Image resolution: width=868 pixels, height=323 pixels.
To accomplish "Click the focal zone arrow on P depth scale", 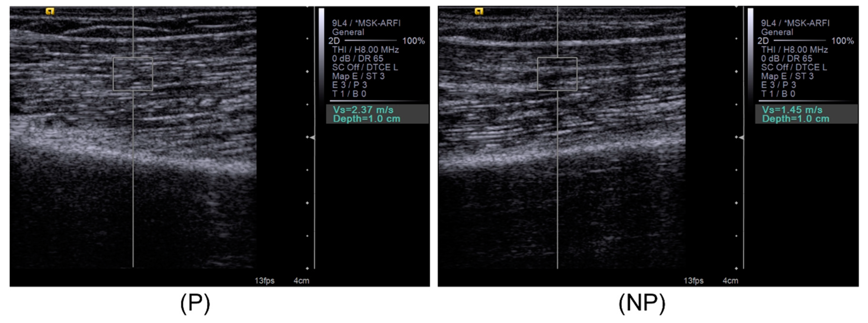I will (312, 138).
